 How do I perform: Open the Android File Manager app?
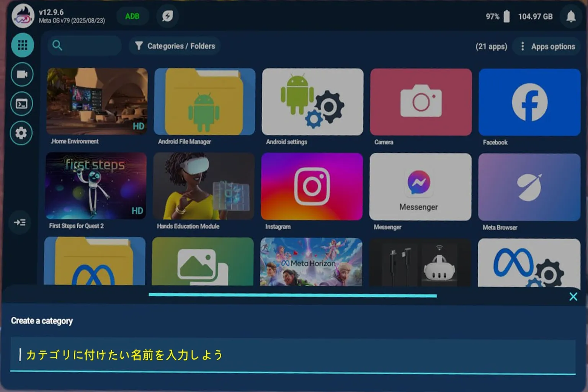pyautogui.click(x=204, y=102)
